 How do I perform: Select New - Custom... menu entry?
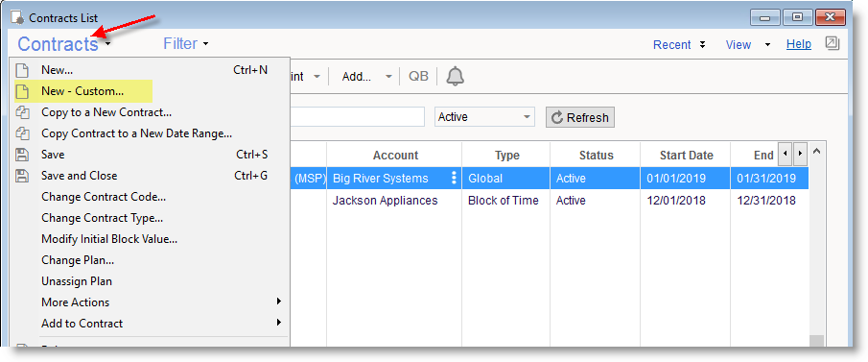(83, 91)
